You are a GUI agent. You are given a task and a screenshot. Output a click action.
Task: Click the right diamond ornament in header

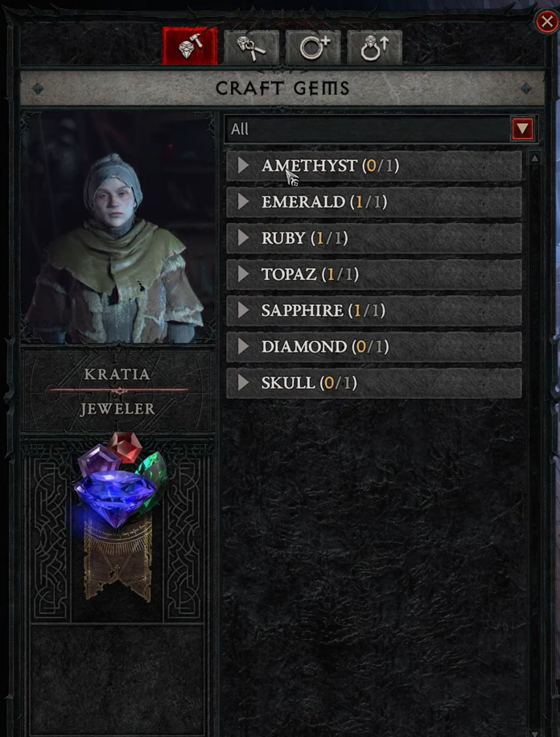(x=527, y=89)
